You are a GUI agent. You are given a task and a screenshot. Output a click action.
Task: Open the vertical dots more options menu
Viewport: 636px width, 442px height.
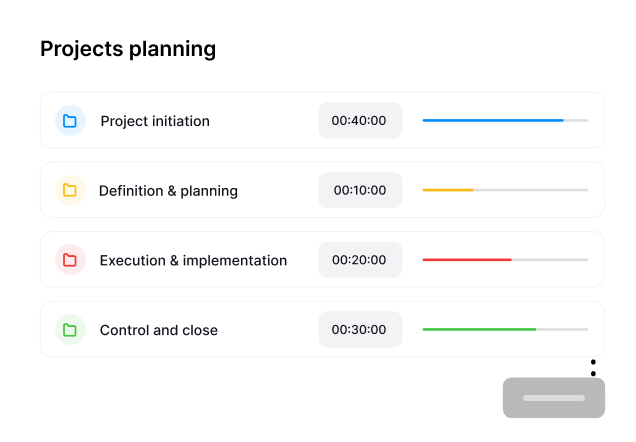[593, 368]
